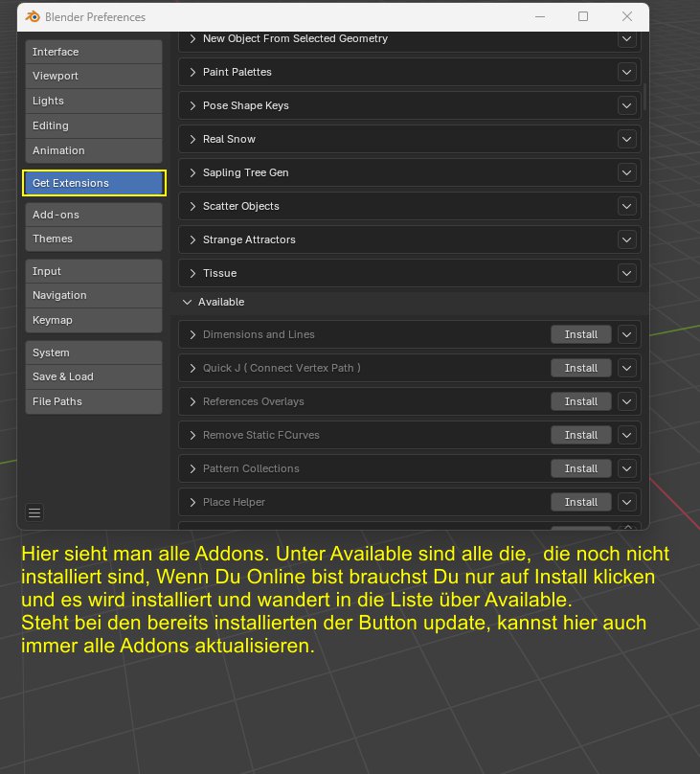Expand the Tissue extension entry
The width and height of the screenshot is (700, 774).
(192, 273)
